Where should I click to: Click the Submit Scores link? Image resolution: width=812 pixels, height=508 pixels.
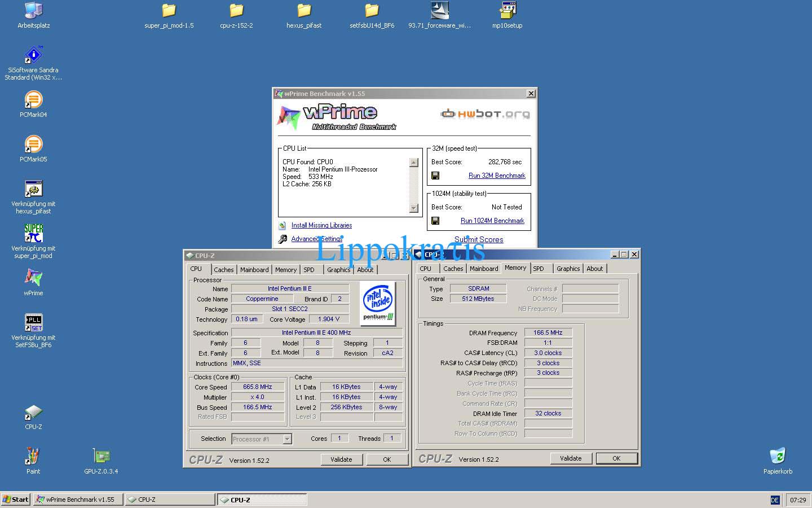tap(479, 240)
